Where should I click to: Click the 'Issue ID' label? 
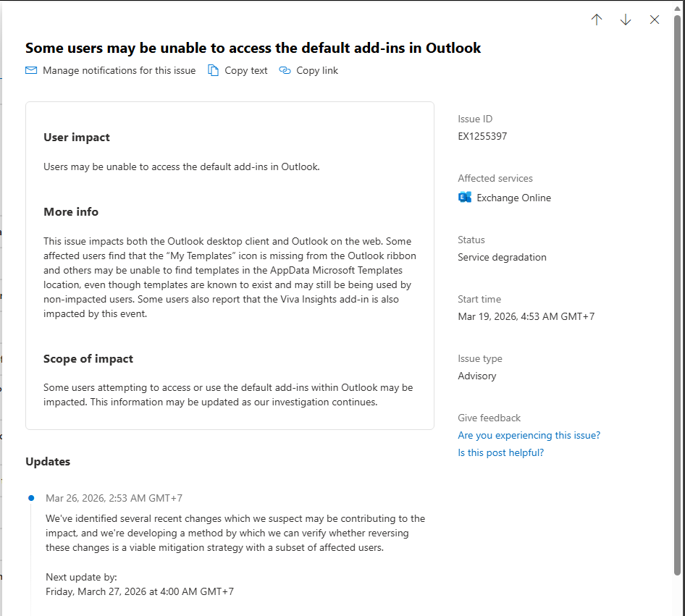475,119
